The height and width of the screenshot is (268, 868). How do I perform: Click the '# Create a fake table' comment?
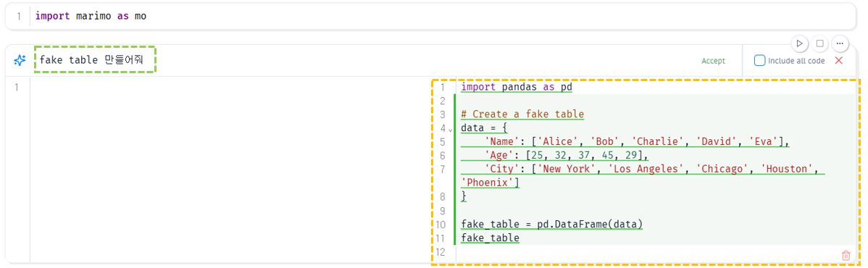pos(522,114)
